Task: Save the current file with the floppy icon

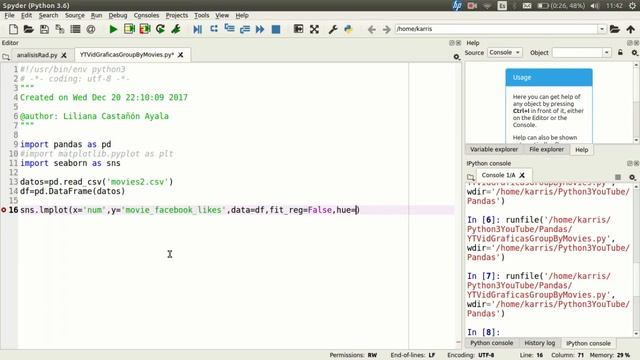Action: [x=44, y=29]
